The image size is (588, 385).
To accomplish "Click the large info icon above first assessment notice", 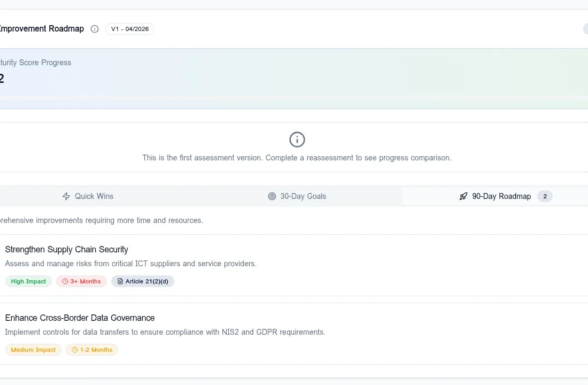I will tap(297, 140).
